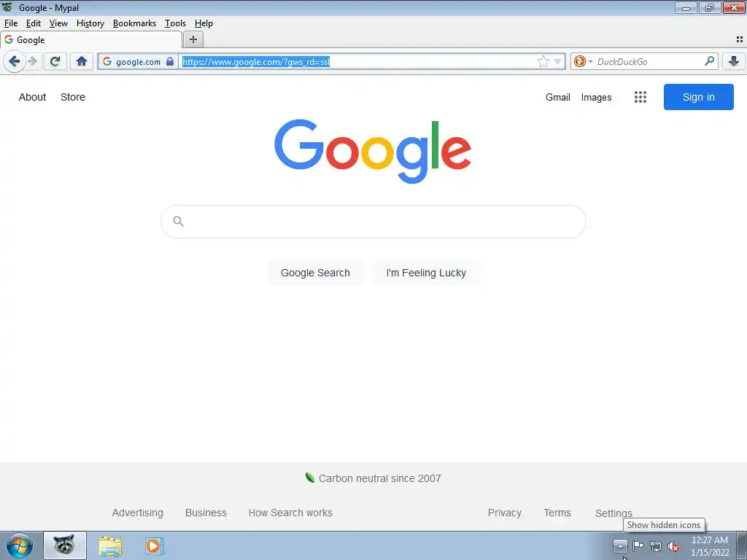Click the Mypal raccoon taskbar icon
747x560 pixels.
click(65, 545)
